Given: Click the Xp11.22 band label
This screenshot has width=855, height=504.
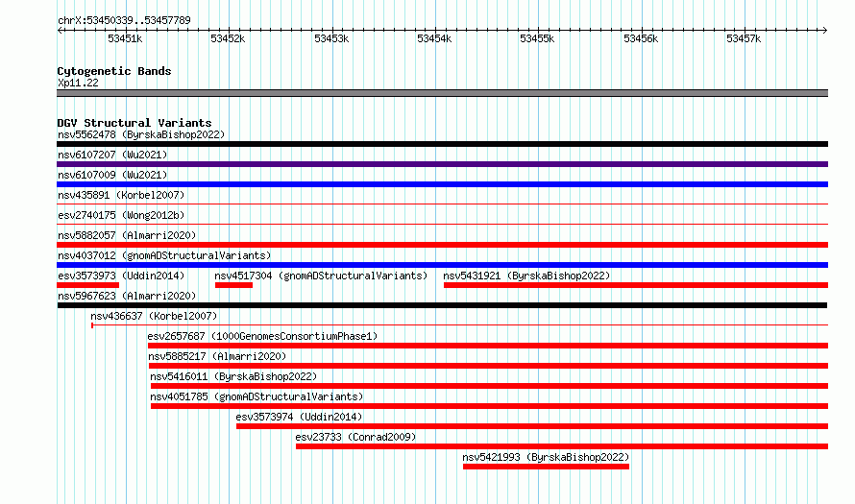Looking at the screenshot, I should pyautogui.click(x=78, y=83).
